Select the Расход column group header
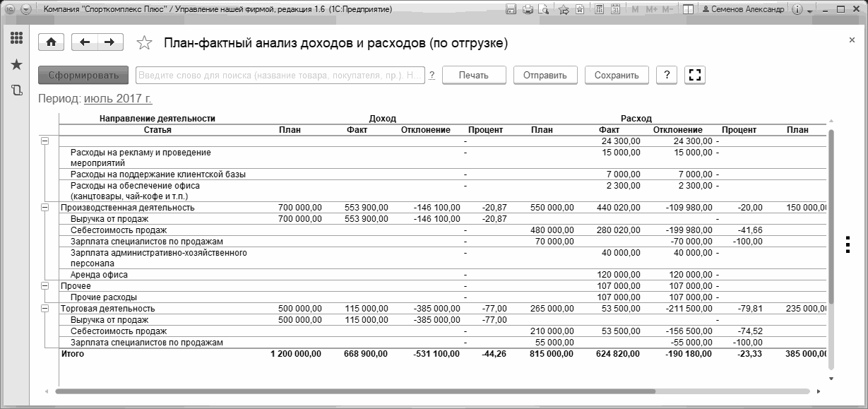The width and height of the screenshot is (868, 409). 636,119
